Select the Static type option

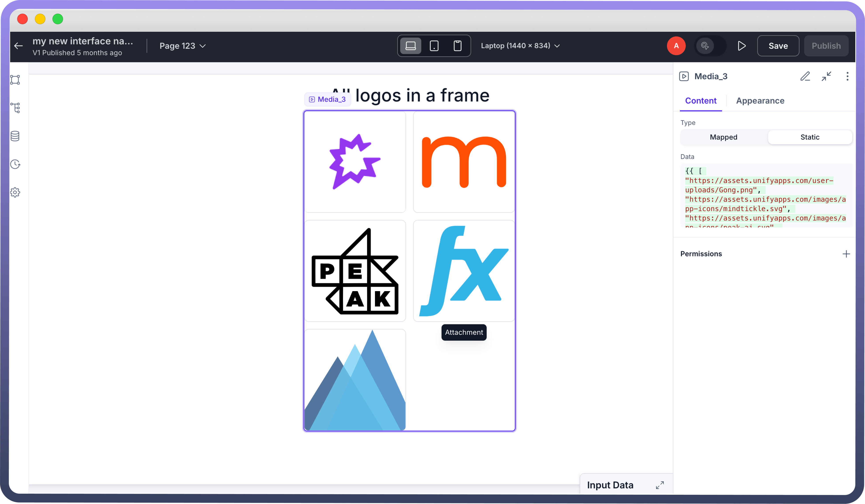pyautogui.click(x=810, y=137)
